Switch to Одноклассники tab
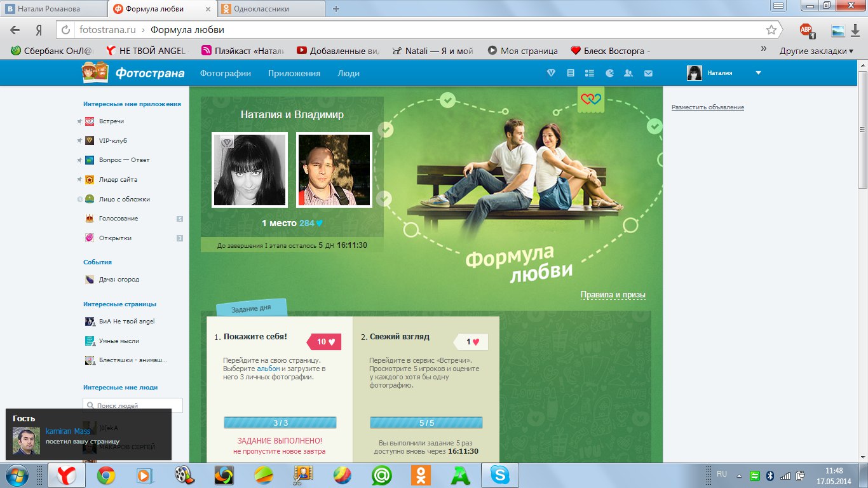The image size is (868, 488). click(x=271, y=9)
